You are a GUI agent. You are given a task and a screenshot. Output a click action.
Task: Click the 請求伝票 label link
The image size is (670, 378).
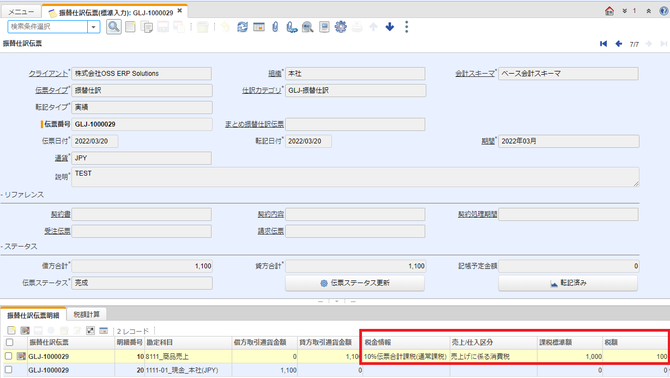click(x=270, y=231)
